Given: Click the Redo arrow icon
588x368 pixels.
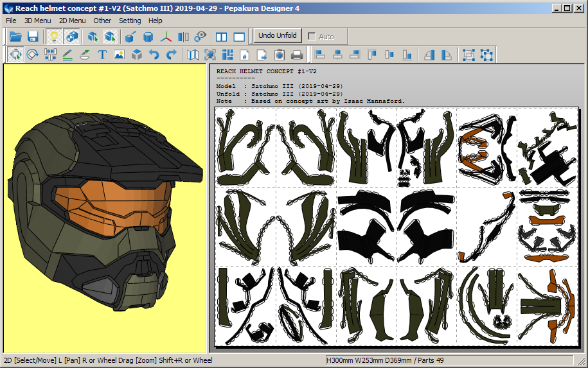Looking at the screenshot, I should [x=172, y=55].
